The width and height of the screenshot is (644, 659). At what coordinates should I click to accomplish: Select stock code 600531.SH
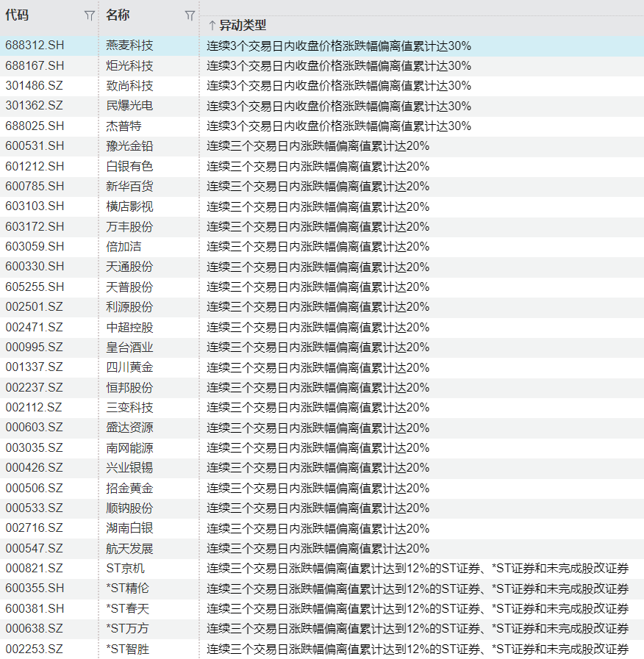(35, 146)
